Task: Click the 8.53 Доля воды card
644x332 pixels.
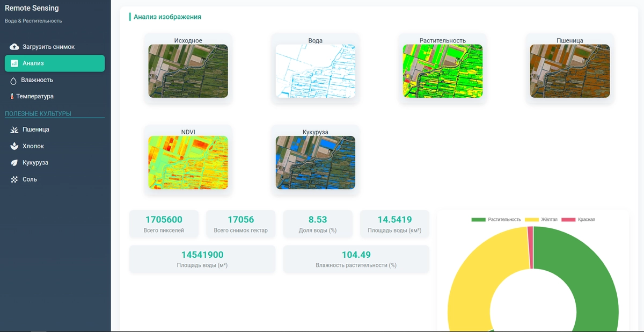Action: pos(318,224)
